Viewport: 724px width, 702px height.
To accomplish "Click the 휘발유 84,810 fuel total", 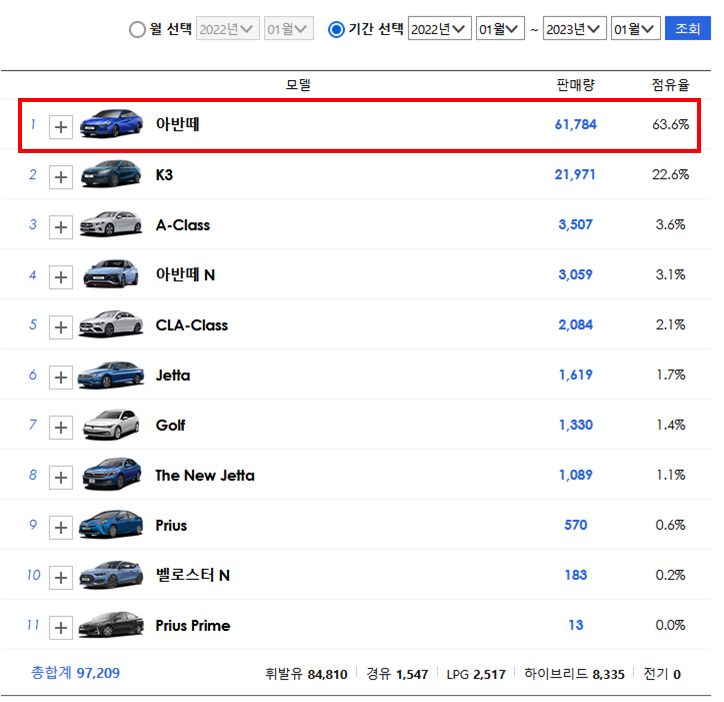I will (306, 674).
